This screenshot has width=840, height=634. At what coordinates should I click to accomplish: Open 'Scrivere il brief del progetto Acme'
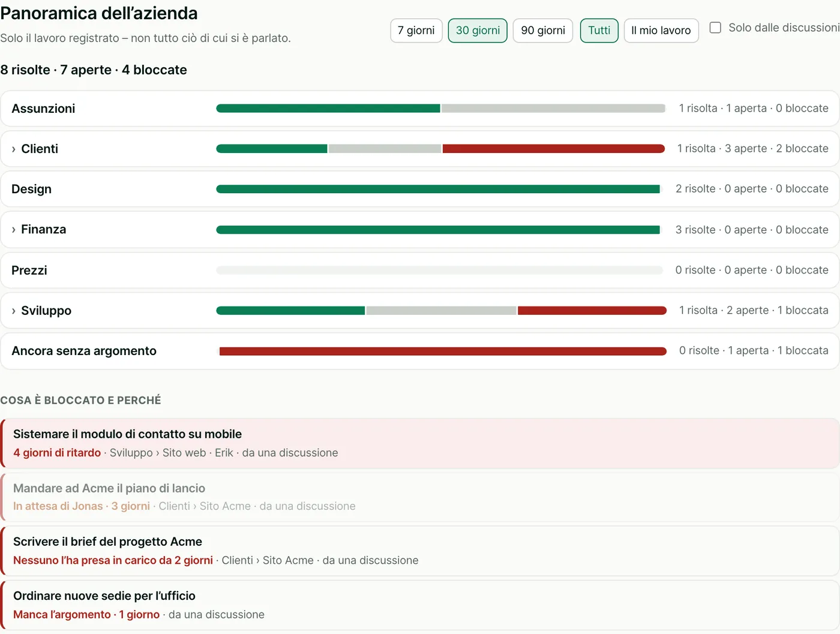click(419, 551)
